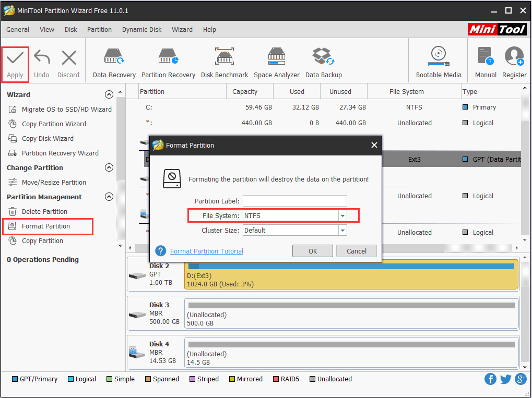Click the Register icon
The image size is (532, 398).
[x=514, y=63]
